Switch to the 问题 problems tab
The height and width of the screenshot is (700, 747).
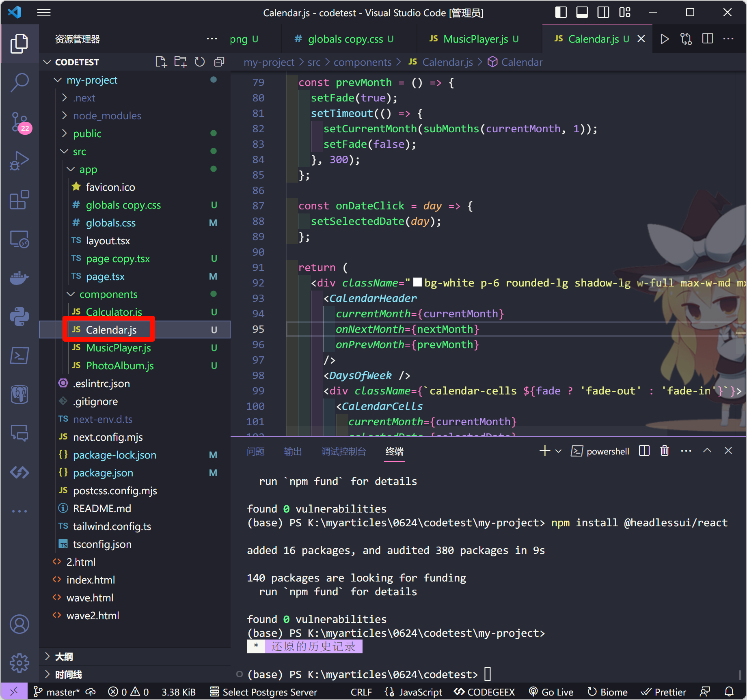pos(256,452)
